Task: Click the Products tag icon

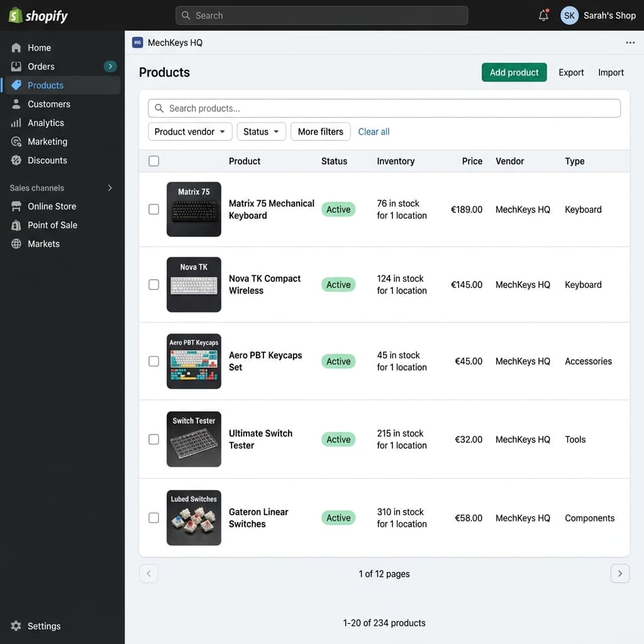Action: pos(16,86)
